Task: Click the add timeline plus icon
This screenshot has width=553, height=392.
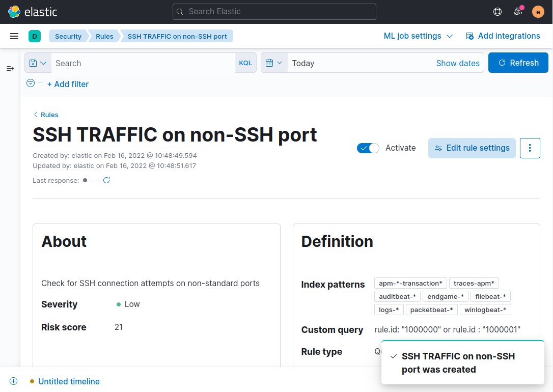Action: tap(13, 381)
